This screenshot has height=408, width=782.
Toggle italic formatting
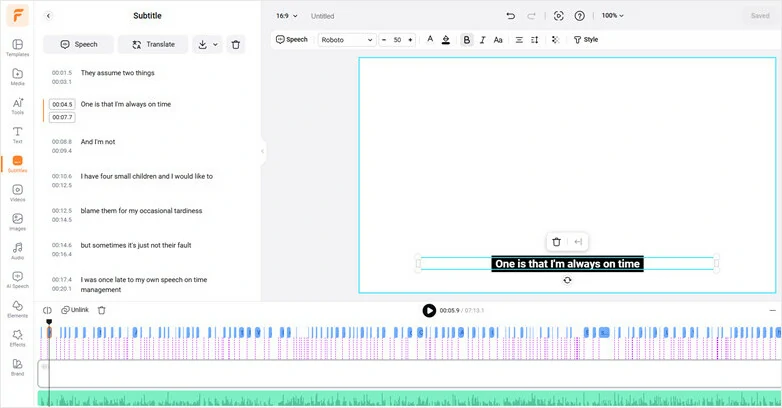[x=482, y=40]
